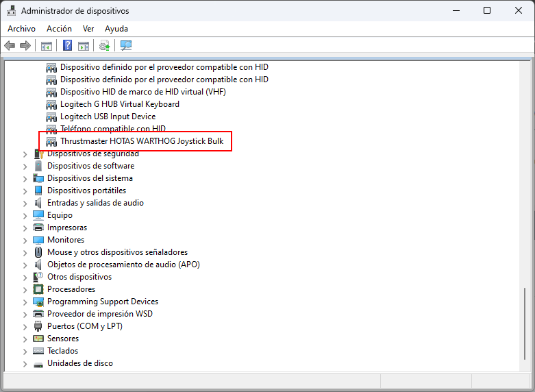Select the Sensores category label

(63, 339)
